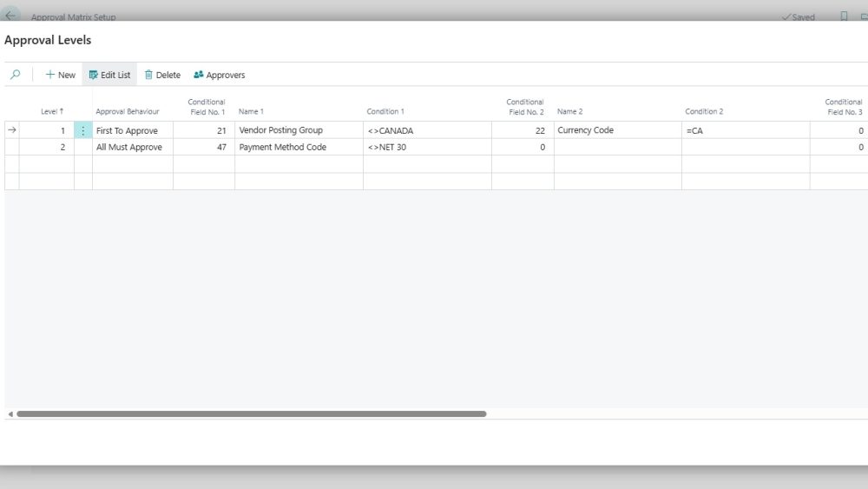Screen dimensions: 868x489
Task: Click the Saved status indicator
Action: (x=799, y=17)
